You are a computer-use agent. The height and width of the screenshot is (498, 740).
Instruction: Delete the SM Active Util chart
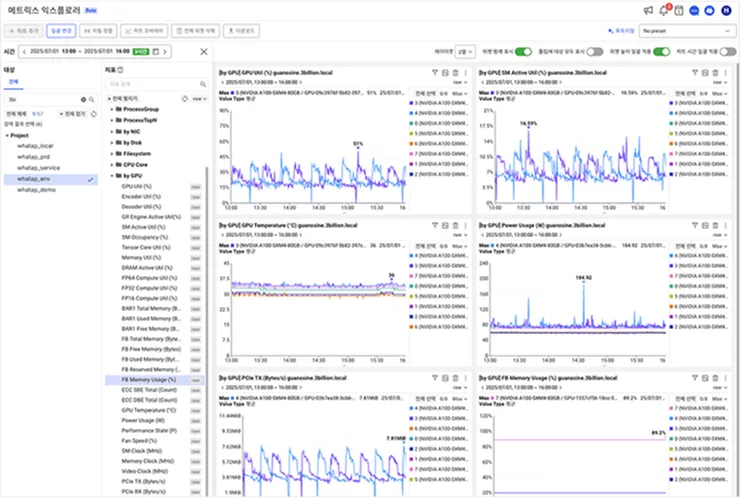pyautogui.click(x=715, y=73)
